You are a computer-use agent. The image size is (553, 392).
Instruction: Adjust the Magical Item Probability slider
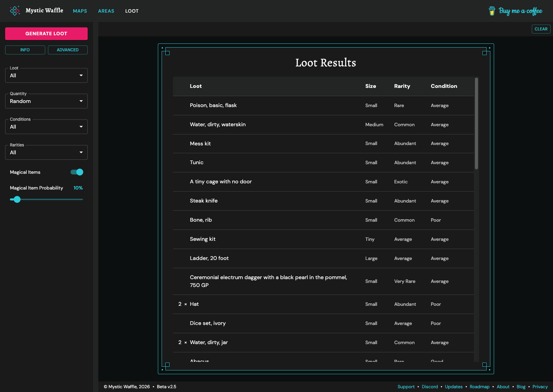point(17,199)
